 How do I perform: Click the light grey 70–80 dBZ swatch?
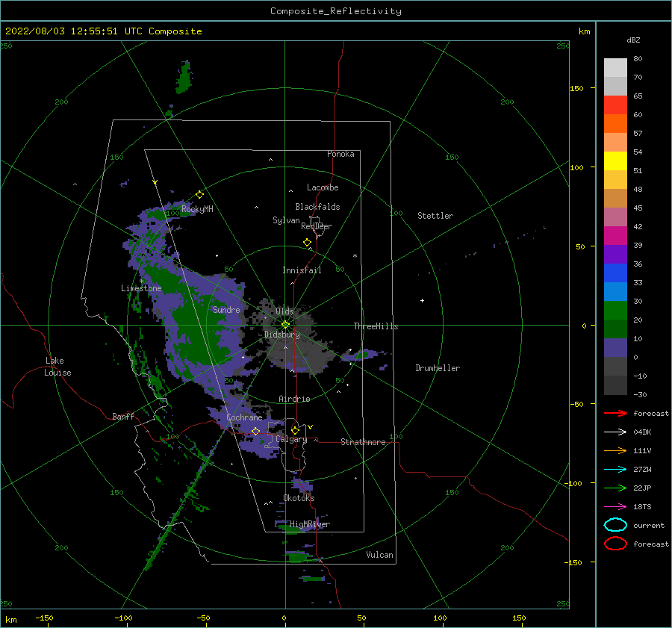click(615, 68)
